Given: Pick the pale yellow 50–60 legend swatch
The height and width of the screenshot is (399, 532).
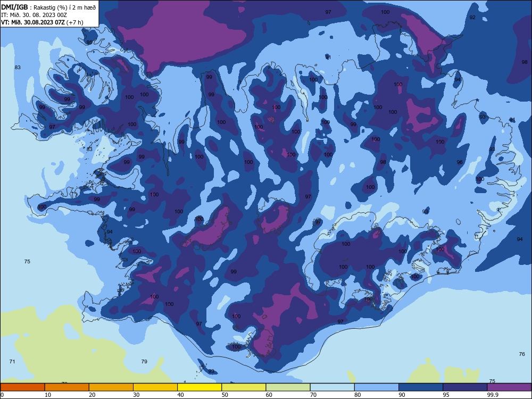Looking at the screenshot, I should click(x=244, y=387).
